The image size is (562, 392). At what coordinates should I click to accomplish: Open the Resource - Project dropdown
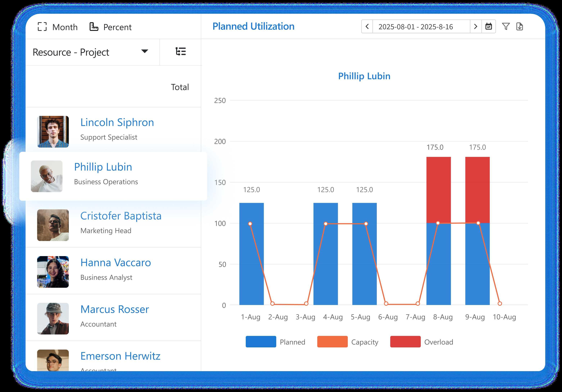point(71,52)
